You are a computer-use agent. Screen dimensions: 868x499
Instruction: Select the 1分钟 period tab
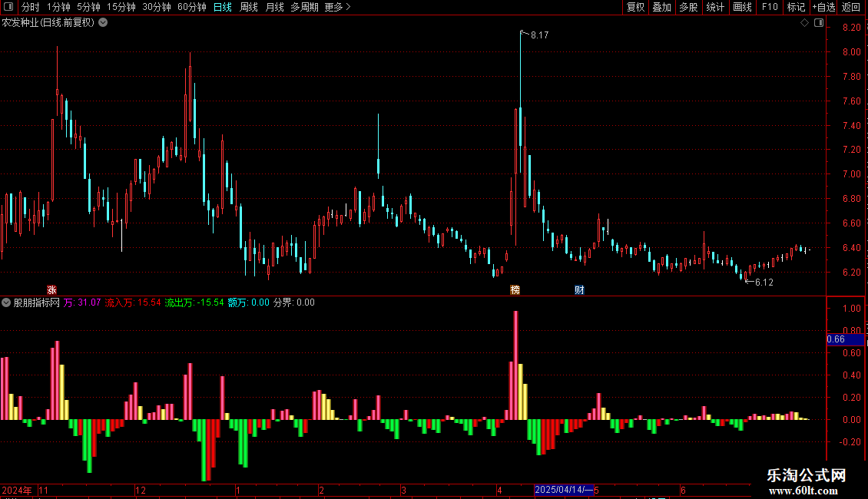[58, 7]
